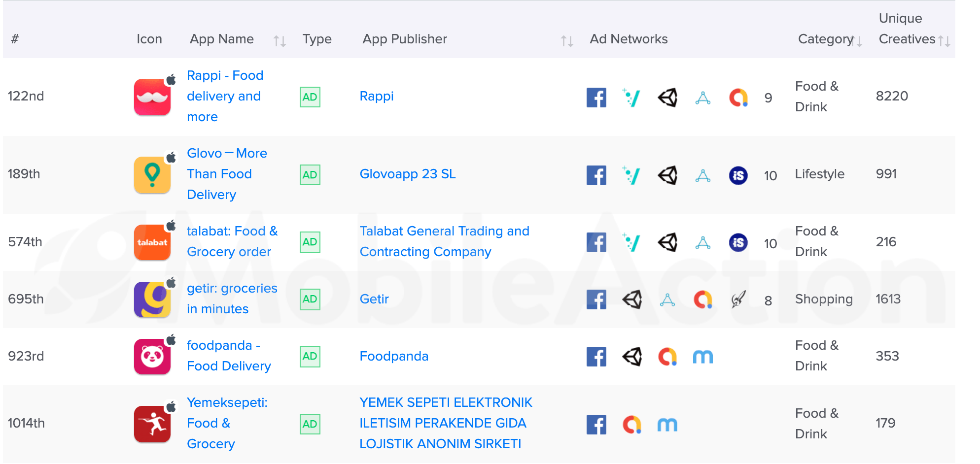Click the Unity ad network icon in Rappi row

667,97
